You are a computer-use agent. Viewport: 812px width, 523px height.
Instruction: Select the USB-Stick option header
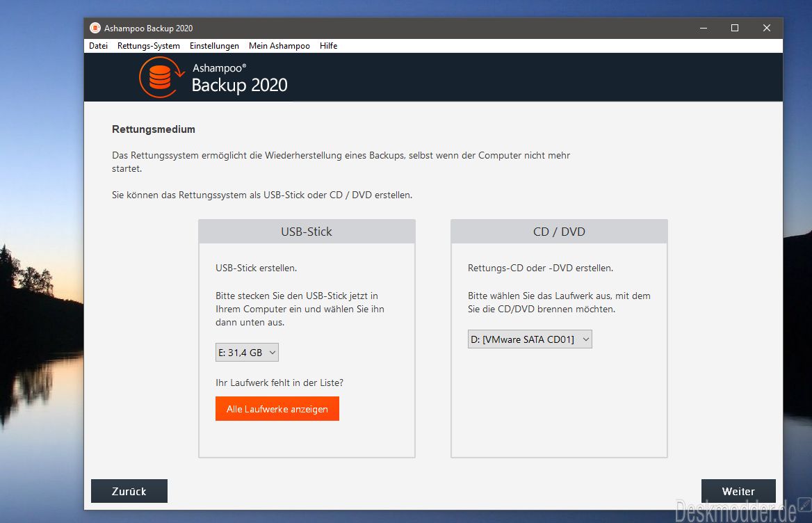coord(307,232)
